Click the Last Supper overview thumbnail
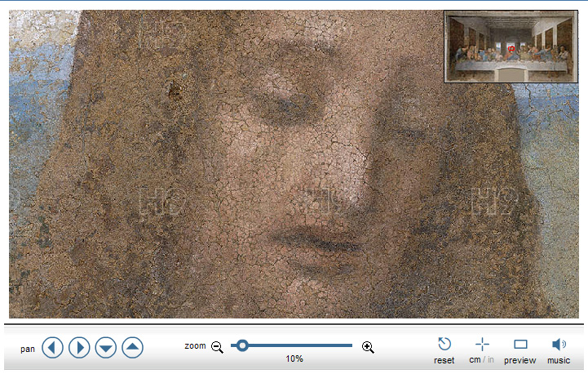This screenshot has height=374, width=588. [511, 47]
